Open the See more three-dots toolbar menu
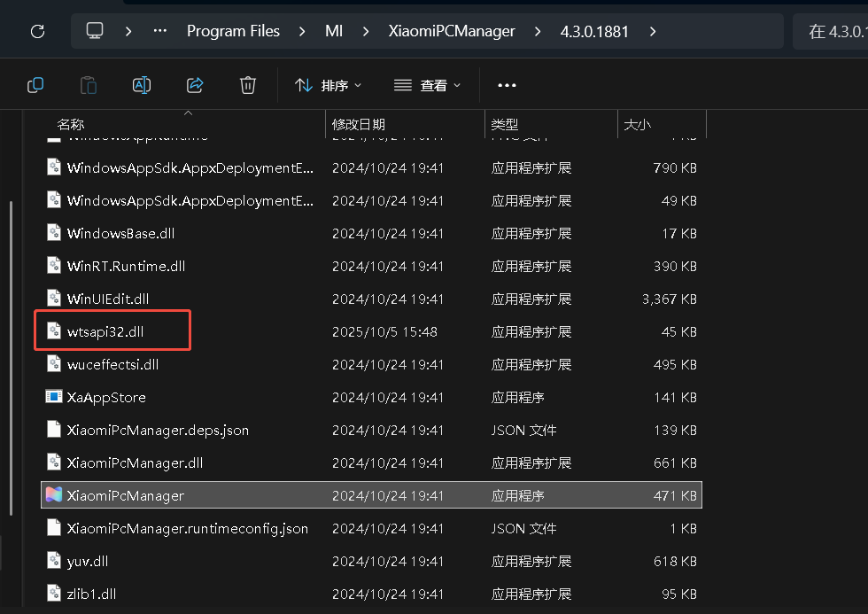868x614 pixels. pyautogui.click(x=507, y=85)
